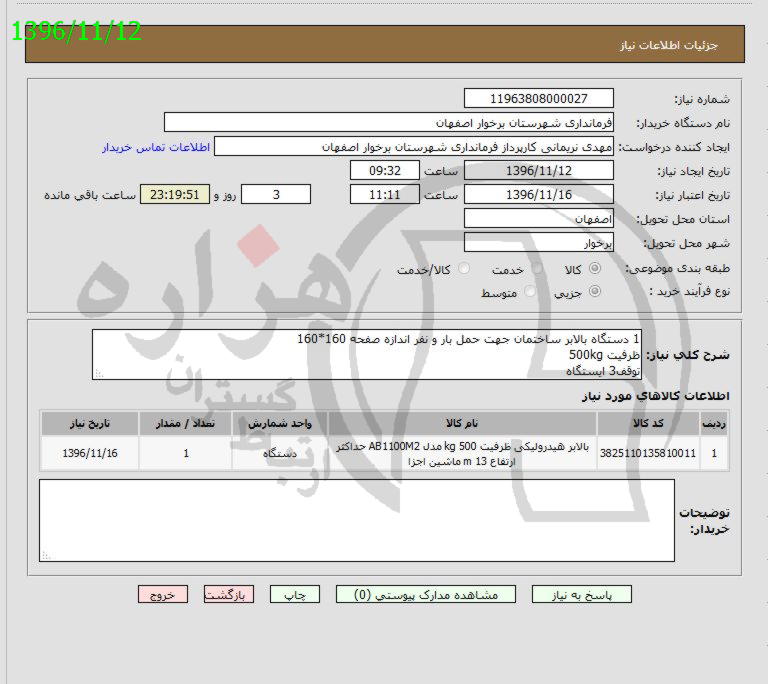
Task: Click the دستگاه unit cell
Action: point(280,453)
